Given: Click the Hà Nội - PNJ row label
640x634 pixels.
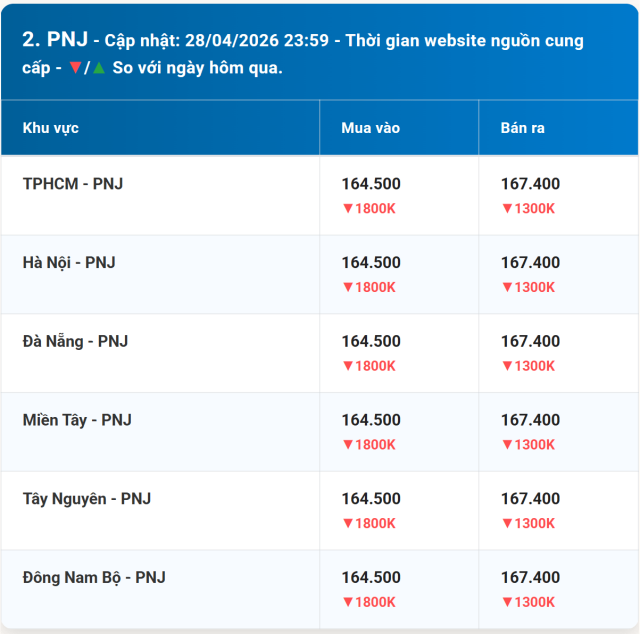Looking at the screenshot, I should 69,262.
